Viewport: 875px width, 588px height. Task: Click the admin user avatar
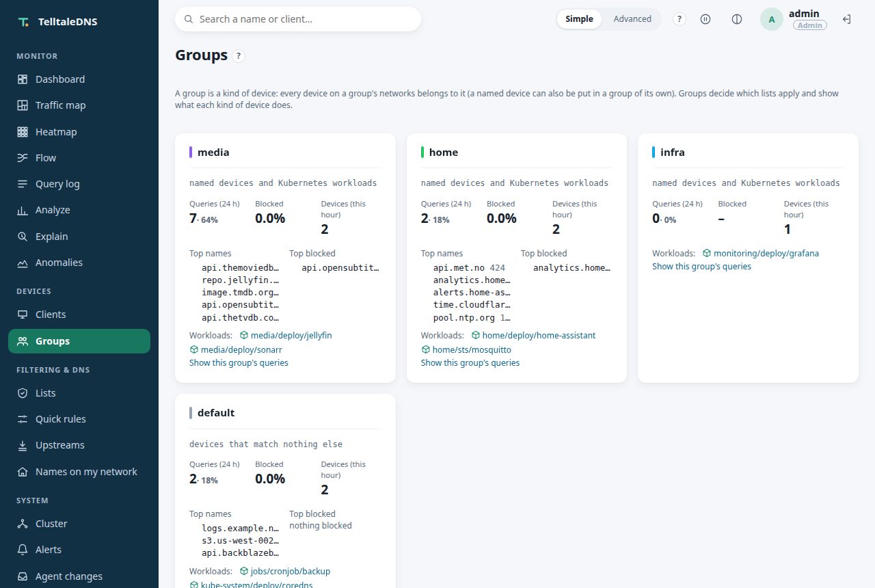click(772, 19)
